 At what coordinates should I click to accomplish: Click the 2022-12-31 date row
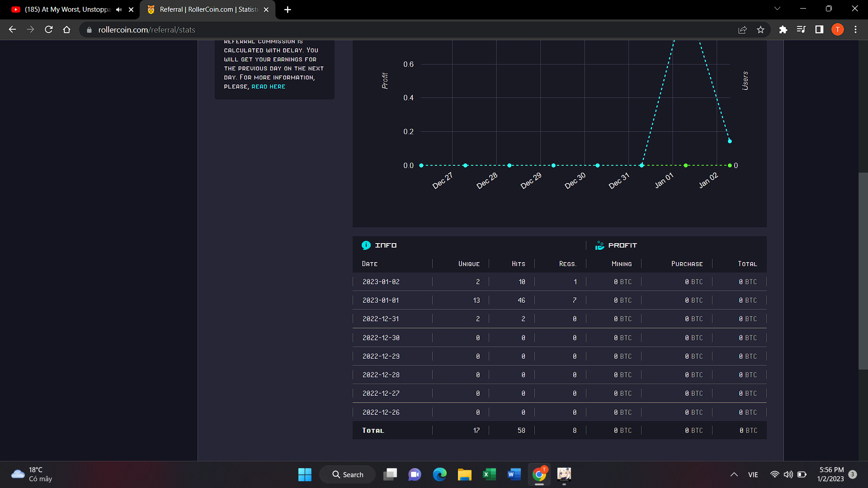(x=560, y=319)
